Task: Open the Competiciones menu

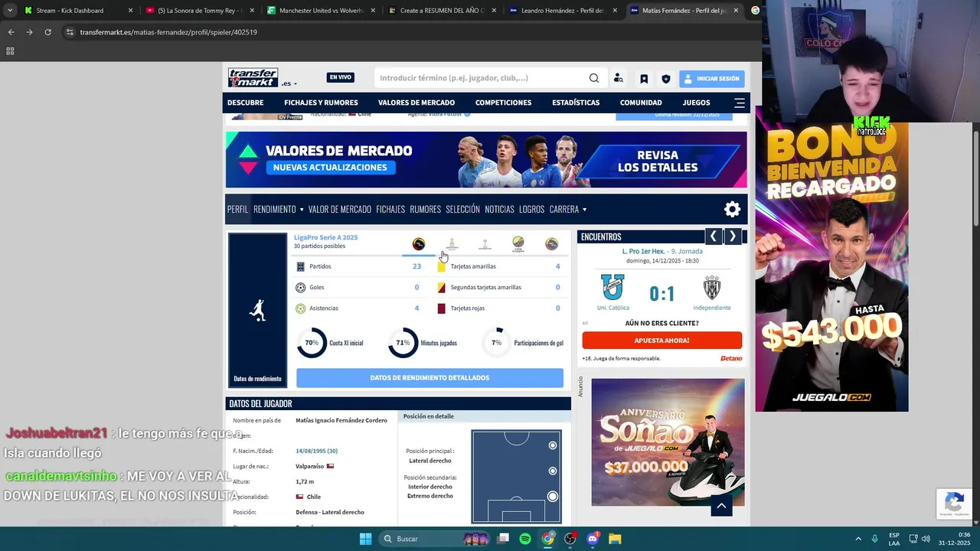Action: (x=503, y=103)
